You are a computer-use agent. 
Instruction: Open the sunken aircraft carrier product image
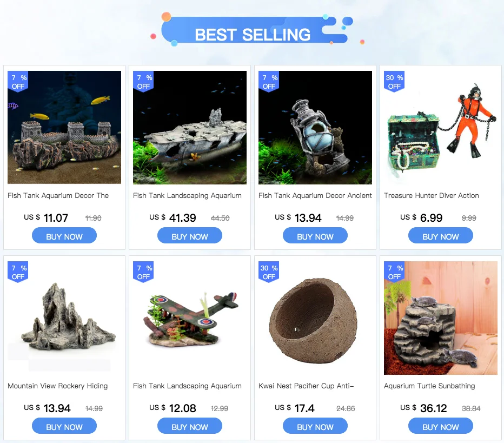point(190,128)
